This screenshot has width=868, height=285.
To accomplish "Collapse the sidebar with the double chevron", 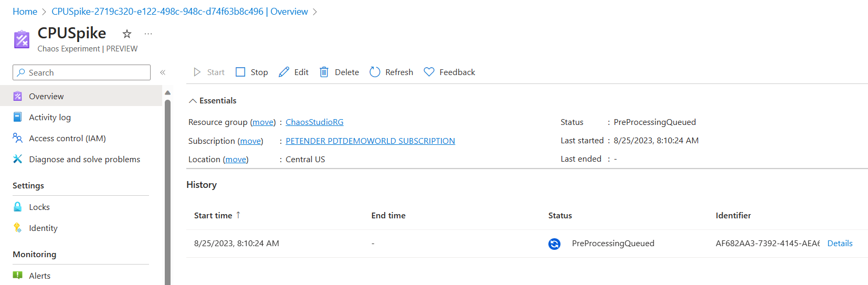I will (163, 72).
